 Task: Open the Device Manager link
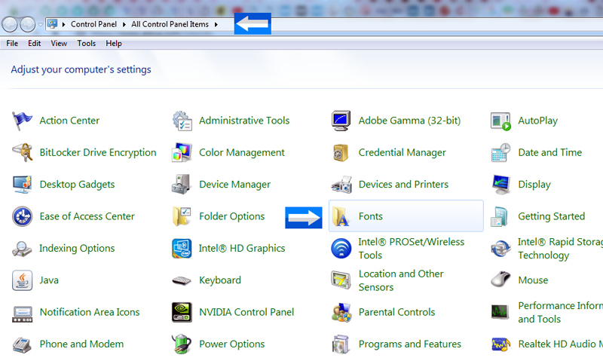234,185
